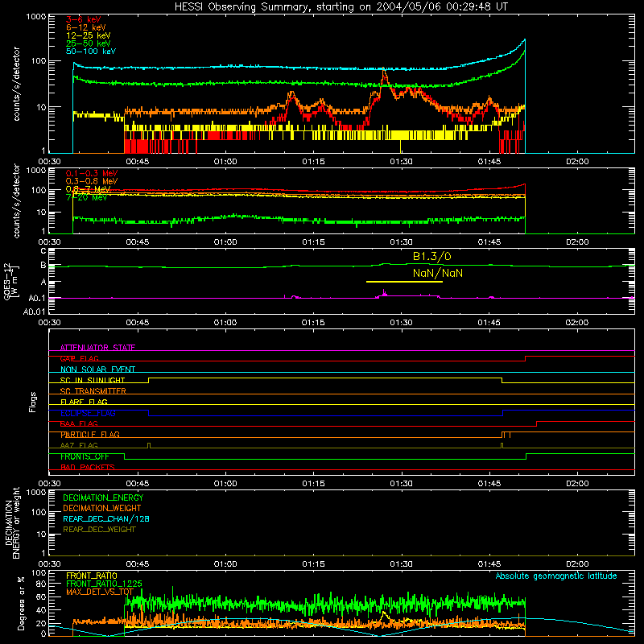This screenshot has height=644, width=644.
Task: Select the ATTENUATOR_STATE flag label
Action: point(97,348)
